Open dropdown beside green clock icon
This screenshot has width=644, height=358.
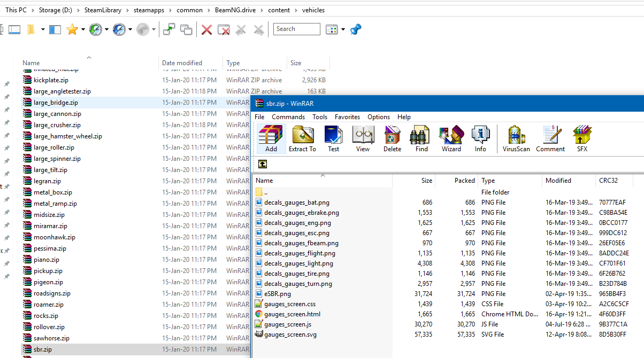click(106, 29)
